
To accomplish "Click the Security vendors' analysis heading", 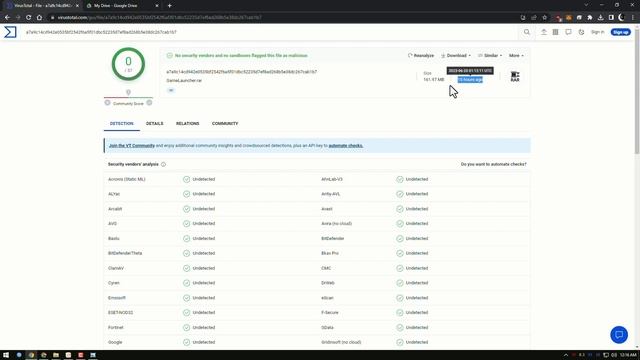I will coord(133,164).
